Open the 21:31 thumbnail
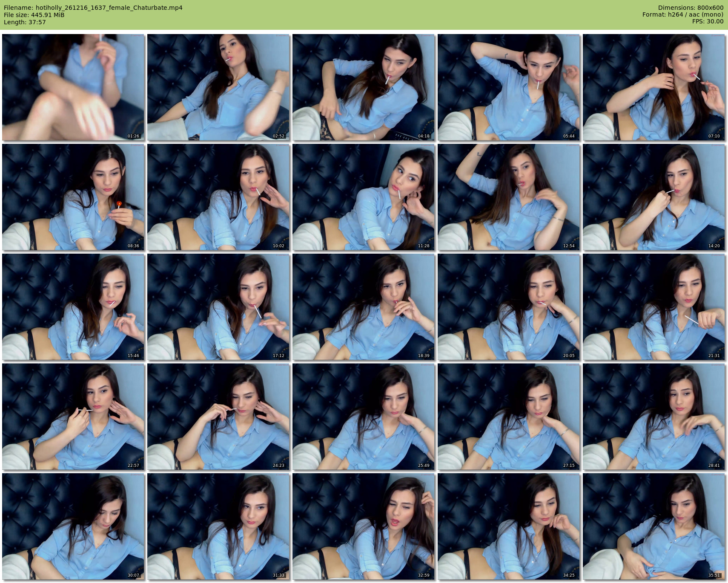 tap(654, 307)
